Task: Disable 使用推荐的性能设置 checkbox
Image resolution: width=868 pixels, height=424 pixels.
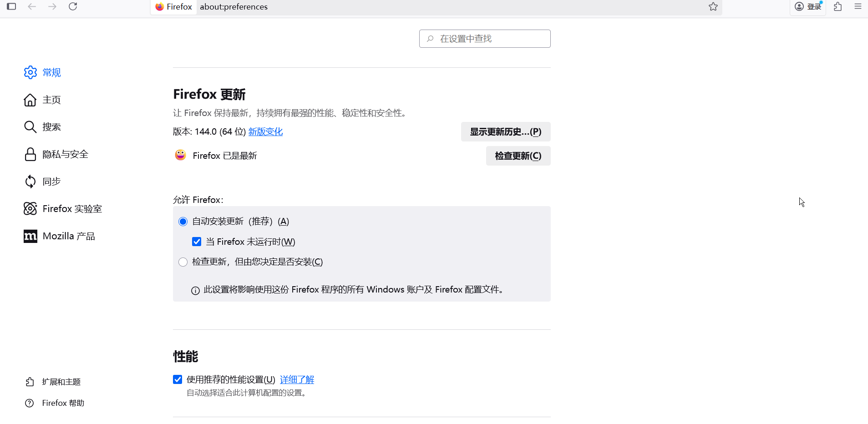Action: [177, 379]
